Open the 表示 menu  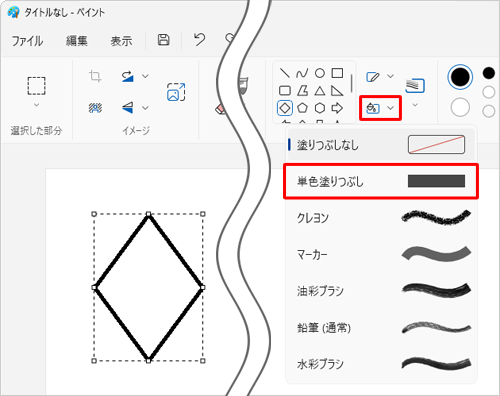pos(121,41)
